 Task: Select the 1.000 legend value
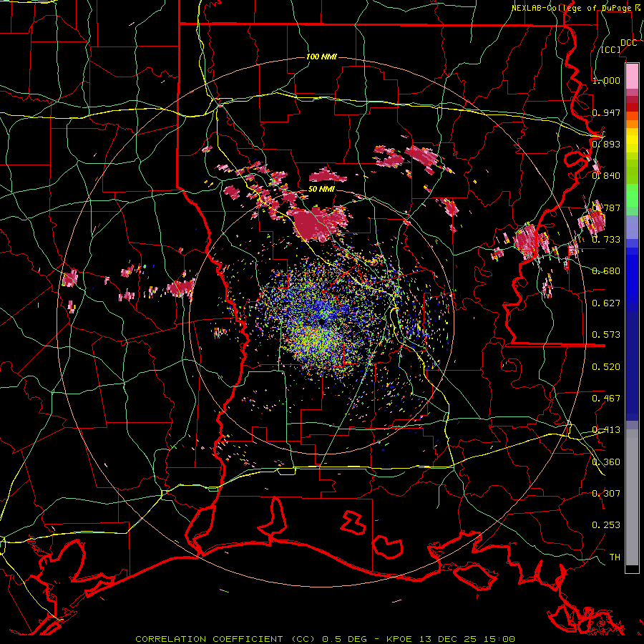(x=606, y=80)
